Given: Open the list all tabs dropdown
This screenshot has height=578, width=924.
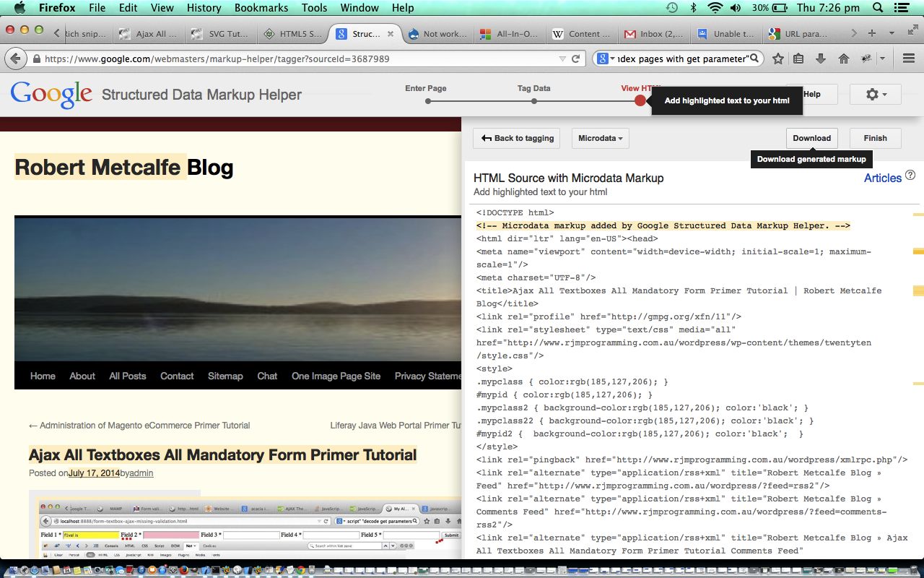Looking at the screenshot, I should coord(892,33).
